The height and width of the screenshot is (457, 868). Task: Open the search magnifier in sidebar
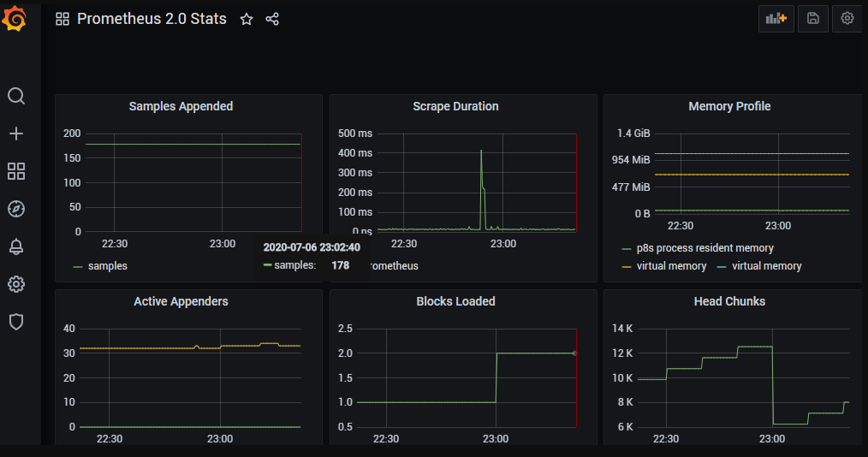[16, 96]
